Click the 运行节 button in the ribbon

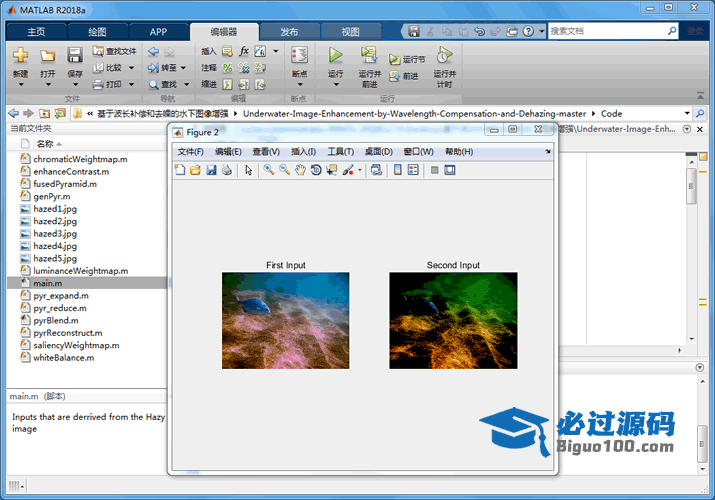pos(408,60)
